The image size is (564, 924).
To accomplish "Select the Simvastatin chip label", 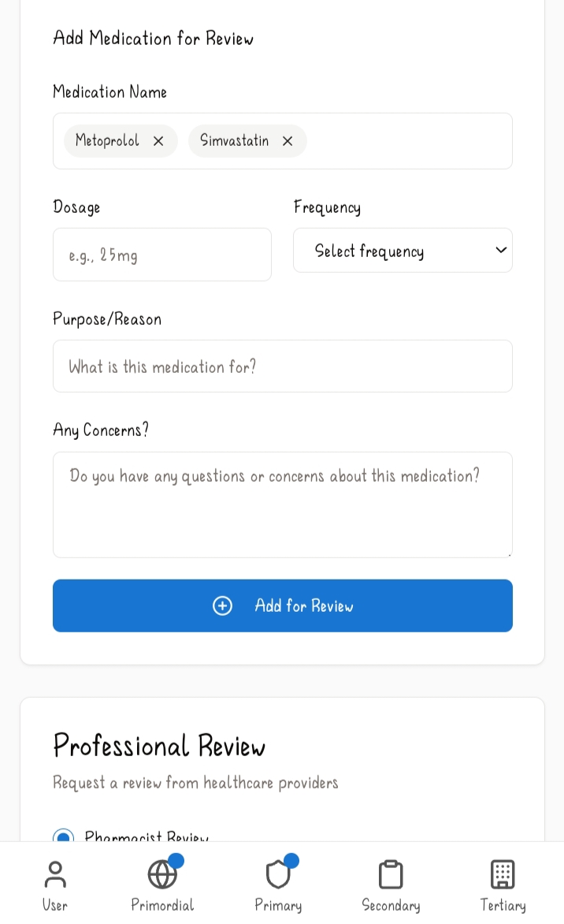I will (234, 141).
